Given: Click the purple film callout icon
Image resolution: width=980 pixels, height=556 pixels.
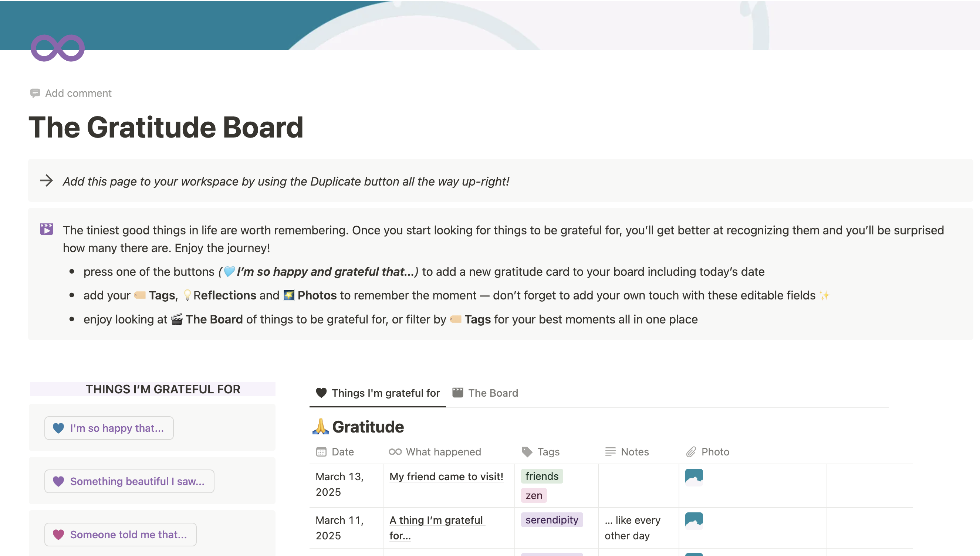Looking at the screenshot, I should tap(47, 229).
